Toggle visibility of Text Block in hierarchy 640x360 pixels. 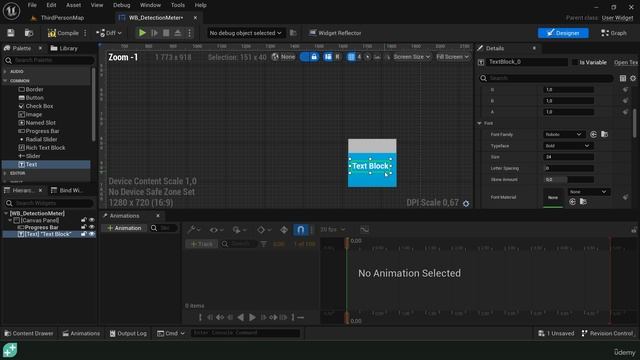pos(91,234)
